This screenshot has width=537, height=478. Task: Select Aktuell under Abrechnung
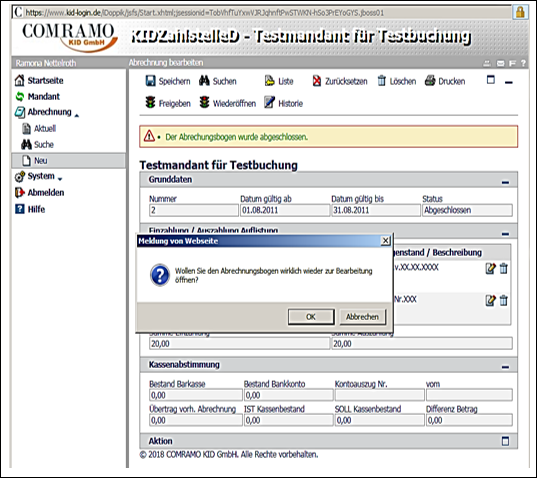[39, 128]
